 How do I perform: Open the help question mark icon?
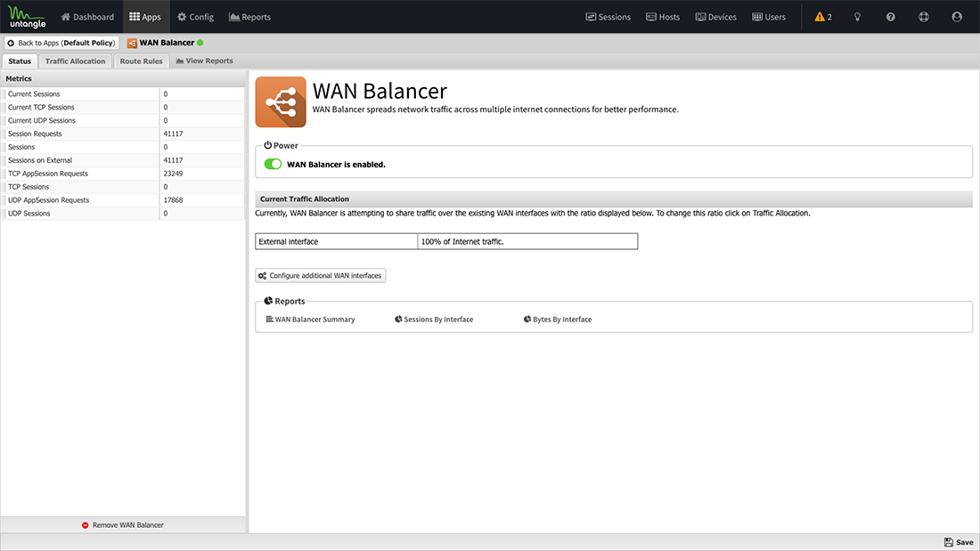[891, 17]
